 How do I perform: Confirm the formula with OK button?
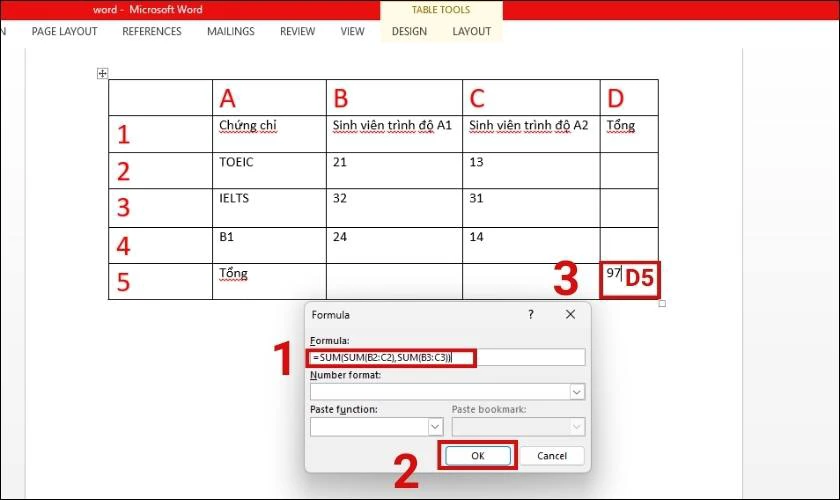pyautogui.click(x=477, y=456)
